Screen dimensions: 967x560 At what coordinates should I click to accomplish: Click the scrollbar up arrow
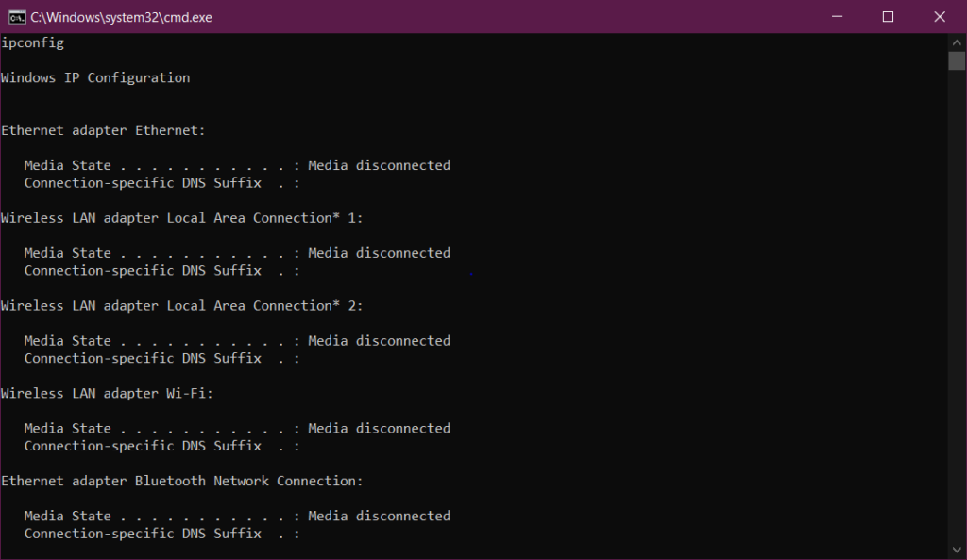957,42
